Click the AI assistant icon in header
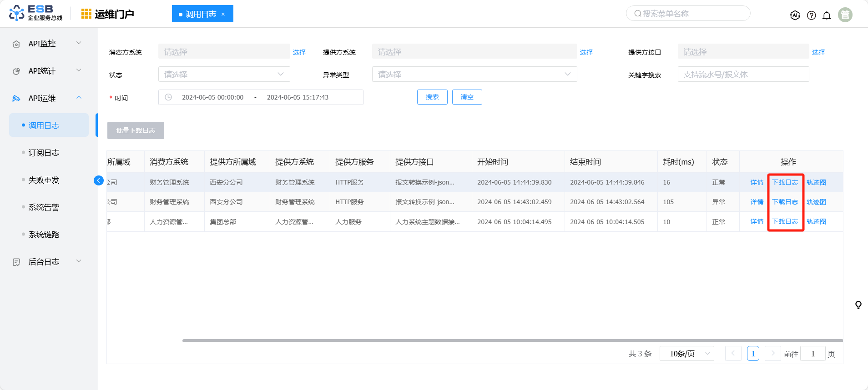This screenshot has width=868, height=390. pos(795,15)
